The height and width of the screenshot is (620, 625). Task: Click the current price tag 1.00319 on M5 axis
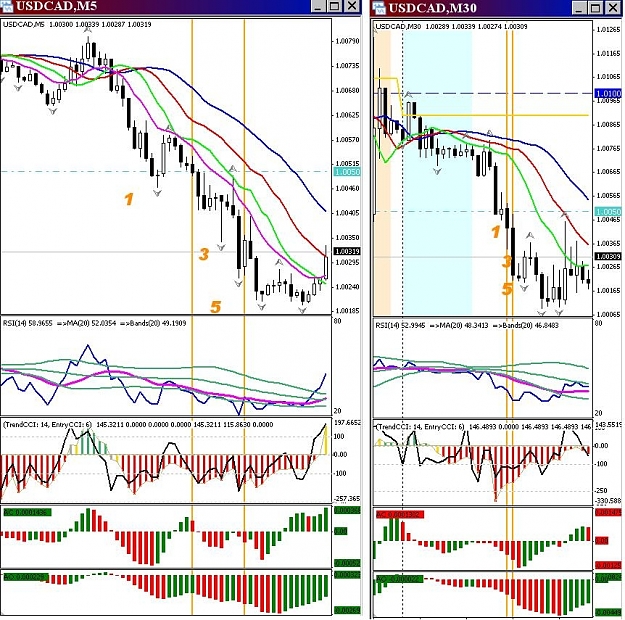tap(347, 252)
